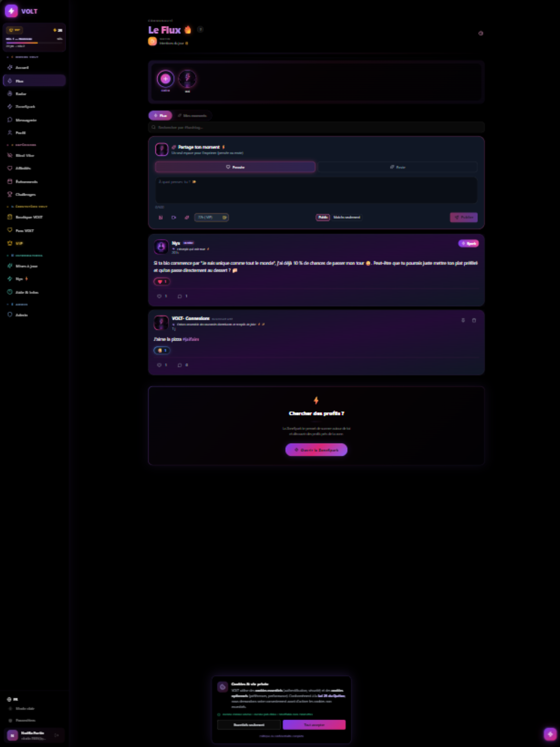Click the help question-mark beside Le Flux
The width and height of the screenshot is (560, 747).
pyautogui.click(x=200, y=29)
